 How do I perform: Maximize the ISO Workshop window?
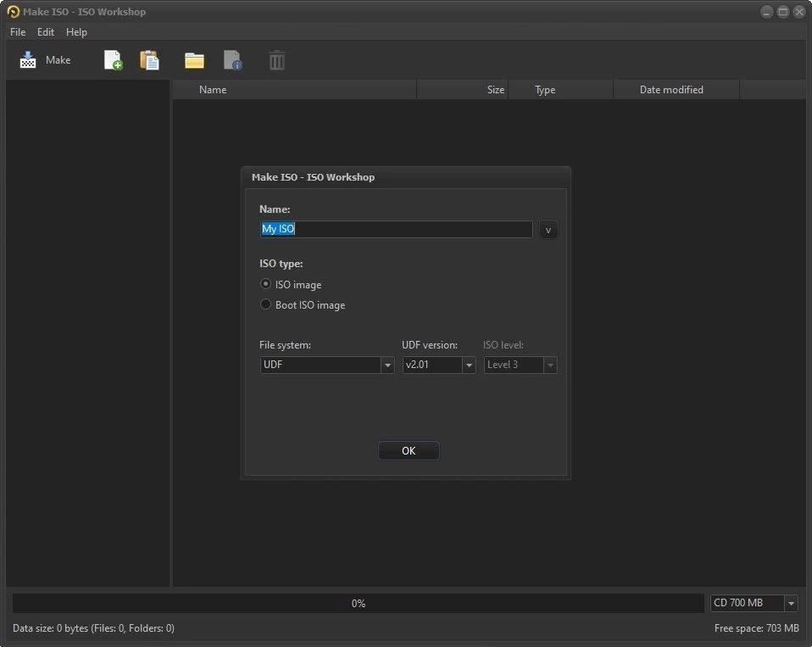point(783,12)
